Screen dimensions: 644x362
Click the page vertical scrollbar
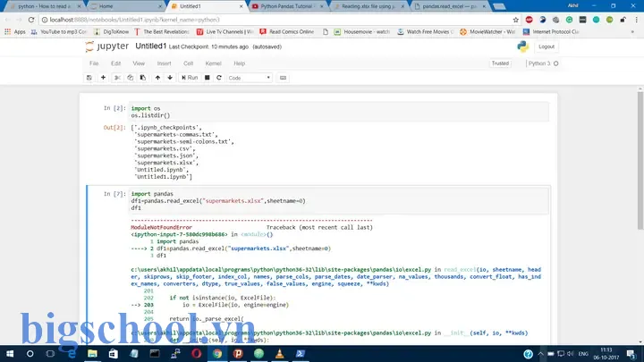point(640,161)
